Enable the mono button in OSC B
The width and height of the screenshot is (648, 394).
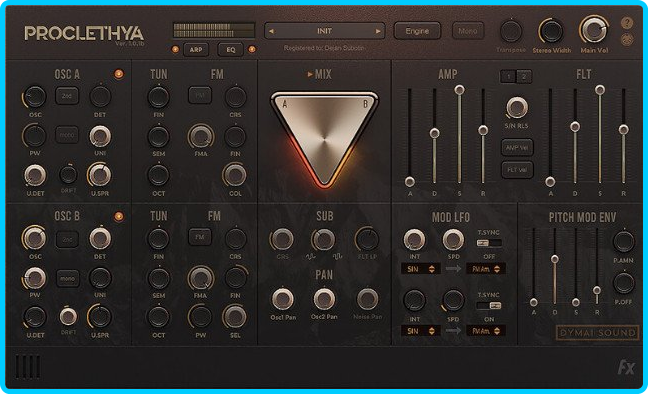click(67, 278)
